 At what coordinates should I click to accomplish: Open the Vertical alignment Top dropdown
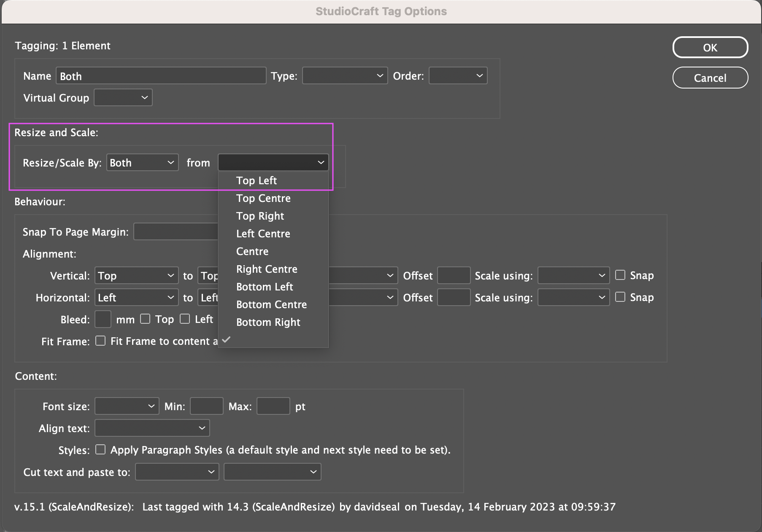click(x=136, y=276)
